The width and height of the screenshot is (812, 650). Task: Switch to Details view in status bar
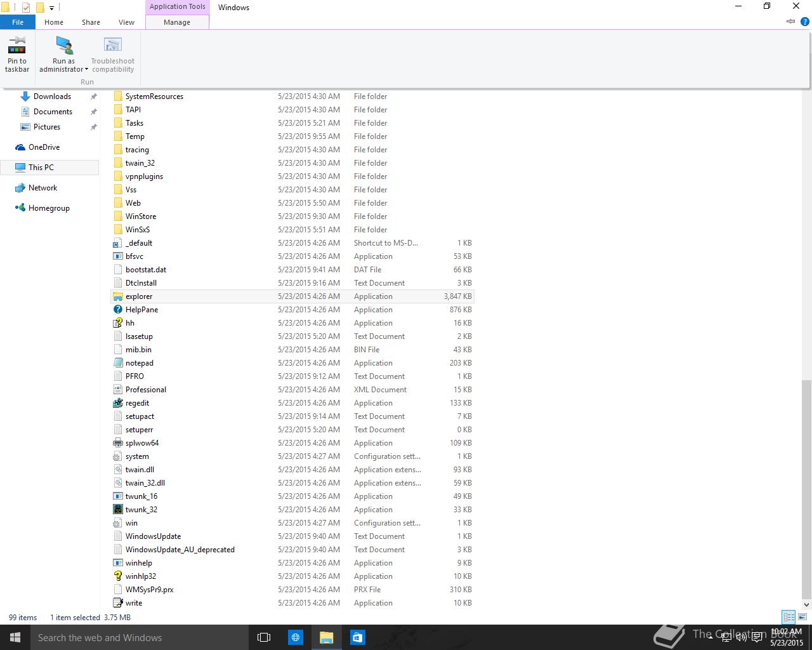pyautogui.click(x=789, y=617)
